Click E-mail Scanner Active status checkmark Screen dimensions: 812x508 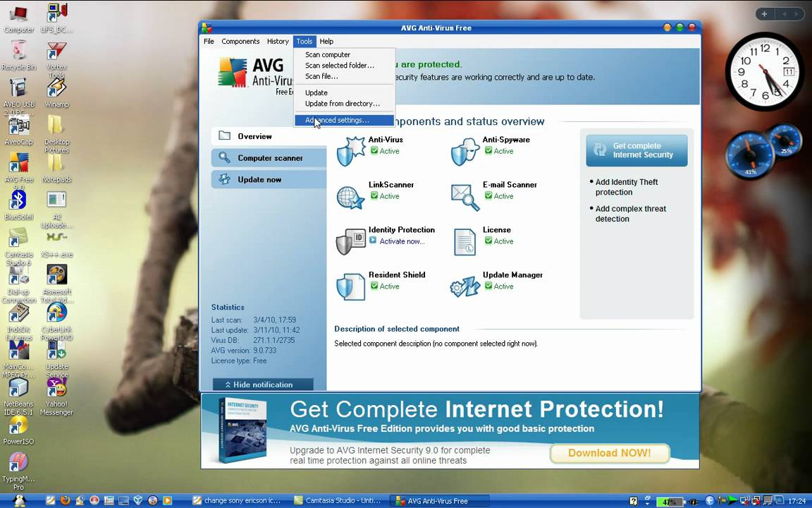point(488,195)
